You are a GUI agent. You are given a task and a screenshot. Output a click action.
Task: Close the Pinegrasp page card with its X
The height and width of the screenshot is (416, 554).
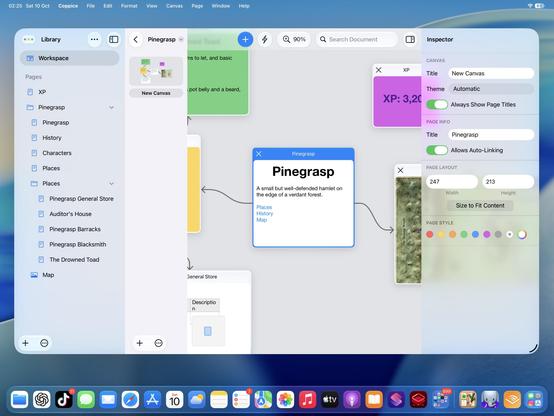point(259,154)
